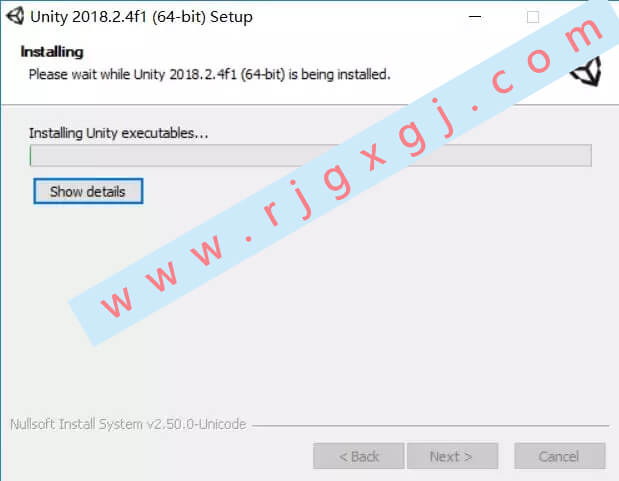The height and width of the screenshot is (481, 619).
Task: Click the Unity cube logo in the header
Action: tap(588, 71)
